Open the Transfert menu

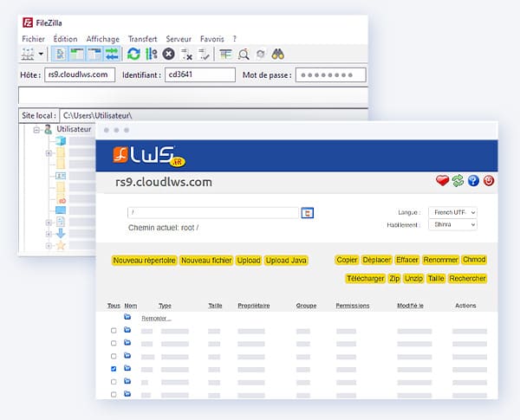point(142,39)
